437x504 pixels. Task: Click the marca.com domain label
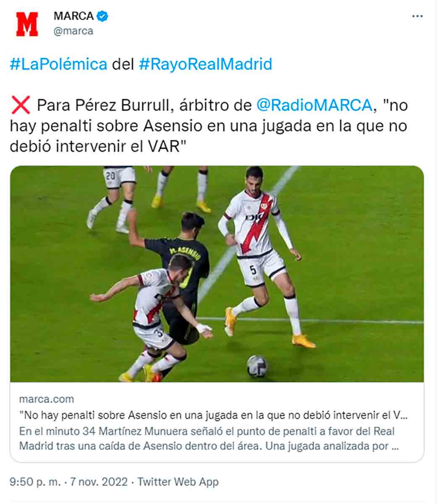coord(47,399)
